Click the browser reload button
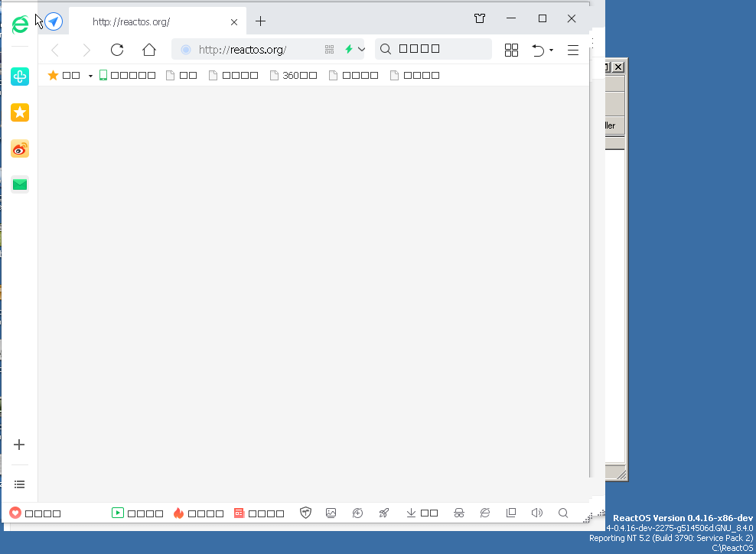Screen dimensions: 756x554 [x=117, y=50]
